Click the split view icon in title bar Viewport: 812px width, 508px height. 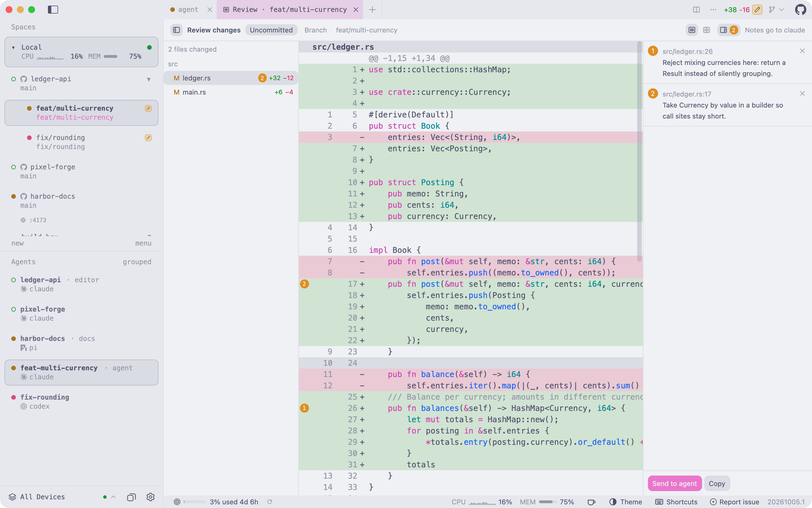(696, 9)
